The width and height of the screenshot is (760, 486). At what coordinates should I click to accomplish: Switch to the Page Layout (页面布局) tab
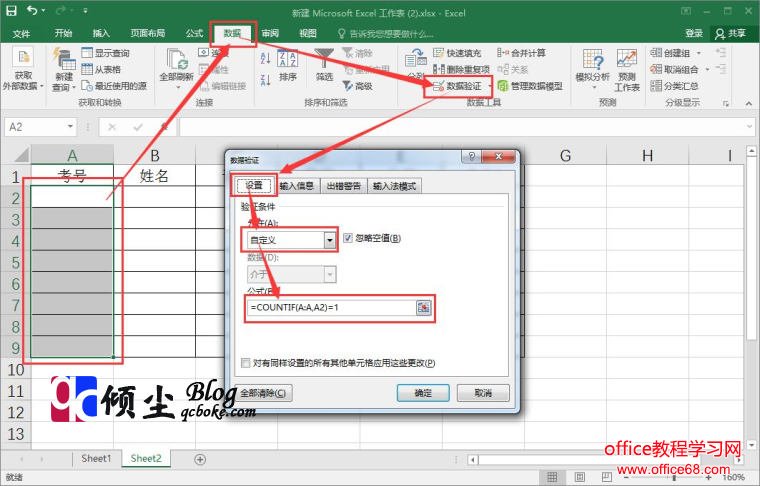[147, 33]
